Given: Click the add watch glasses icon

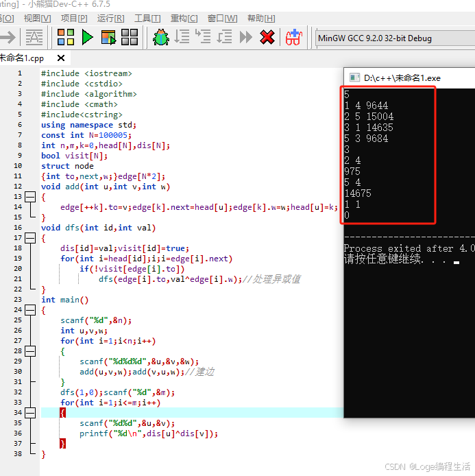Looking at the screenshot, I should point(294,37).
